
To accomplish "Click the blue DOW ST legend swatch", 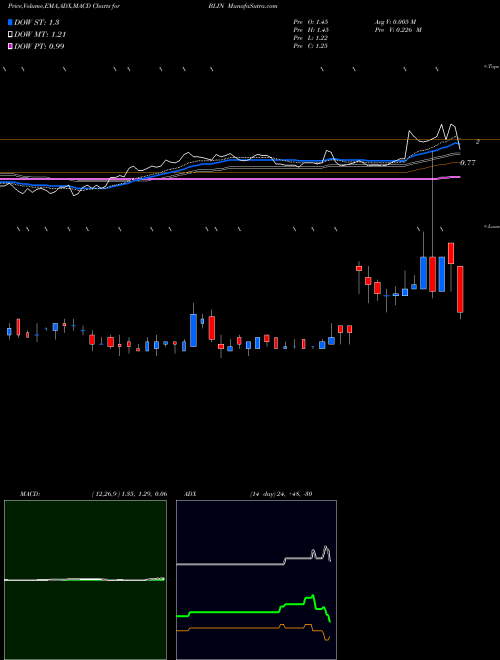I will pyautogui.click(x=10, y=22).
